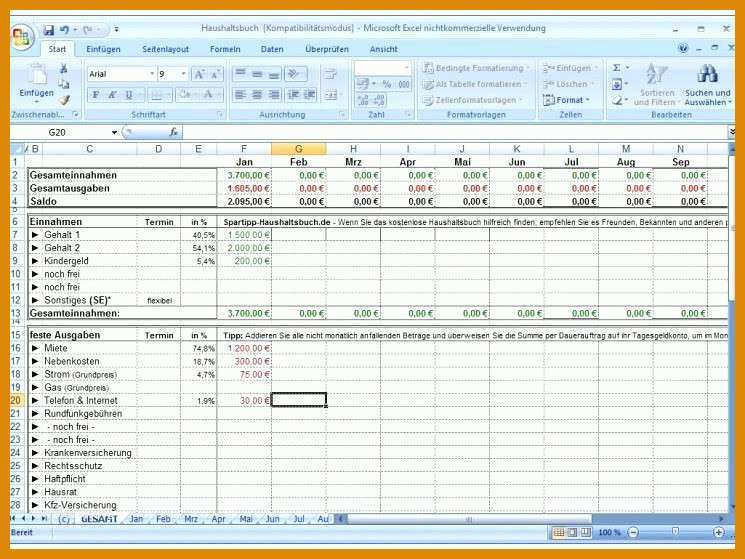Toggle italic formatting (K)

pyautogui.click(x=112, y=95)
